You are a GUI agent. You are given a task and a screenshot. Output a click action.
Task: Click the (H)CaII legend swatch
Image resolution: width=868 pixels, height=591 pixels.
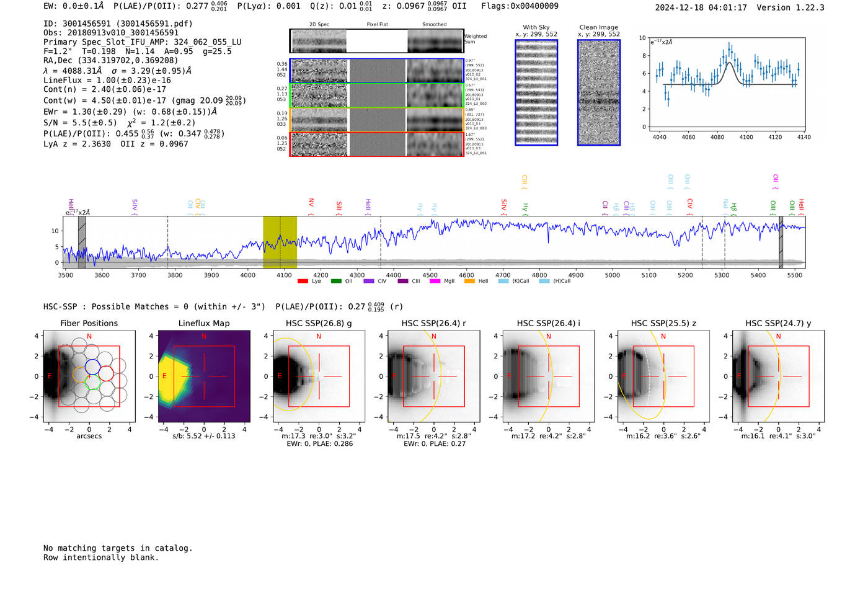544,282
